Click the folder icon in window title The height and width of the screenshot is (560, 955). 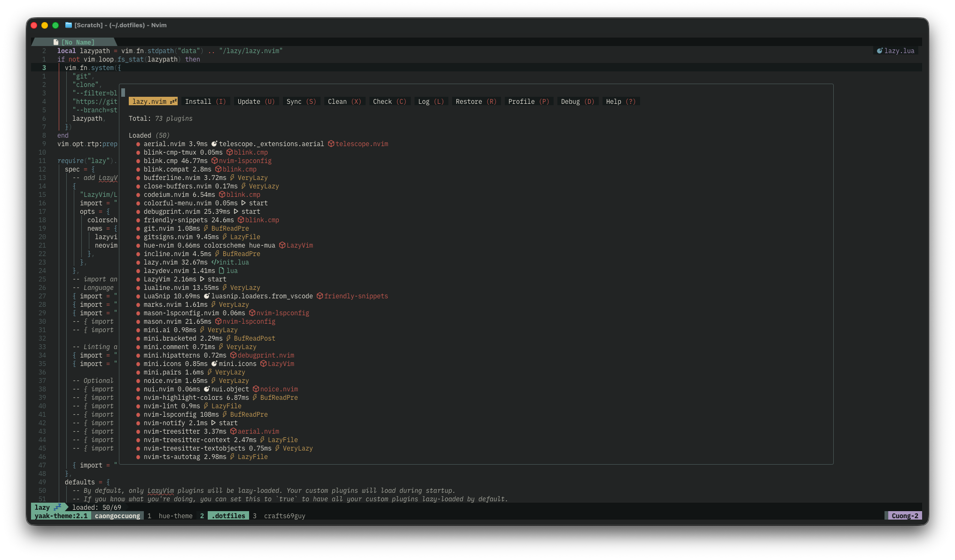[x=69, y=25]
